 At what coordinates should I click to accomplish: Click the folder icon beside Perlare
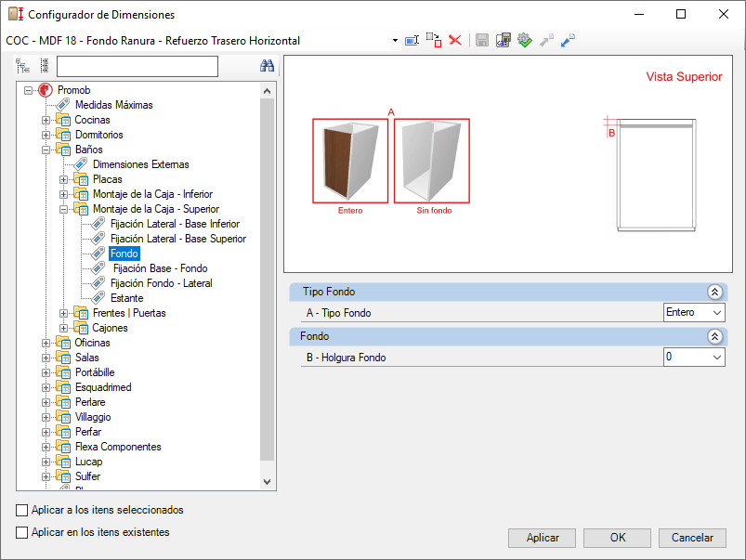pos(63,402)
